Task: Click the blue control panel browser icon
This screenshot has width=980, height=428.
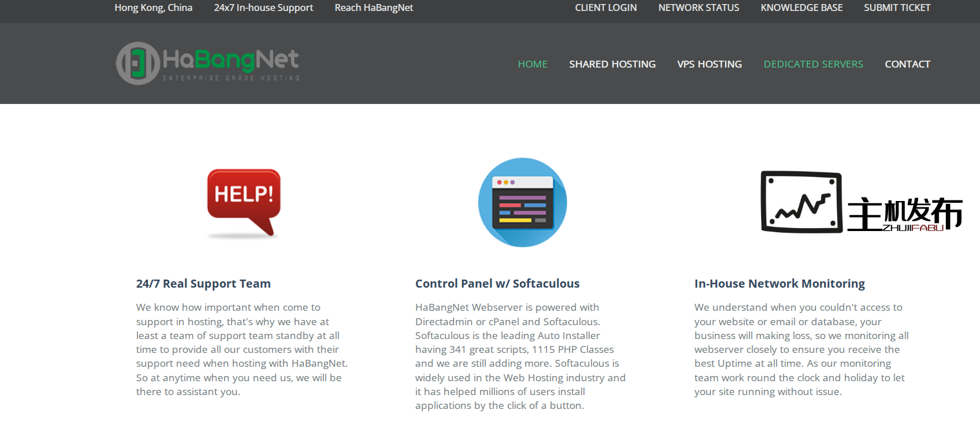Action: click(523, 202)
